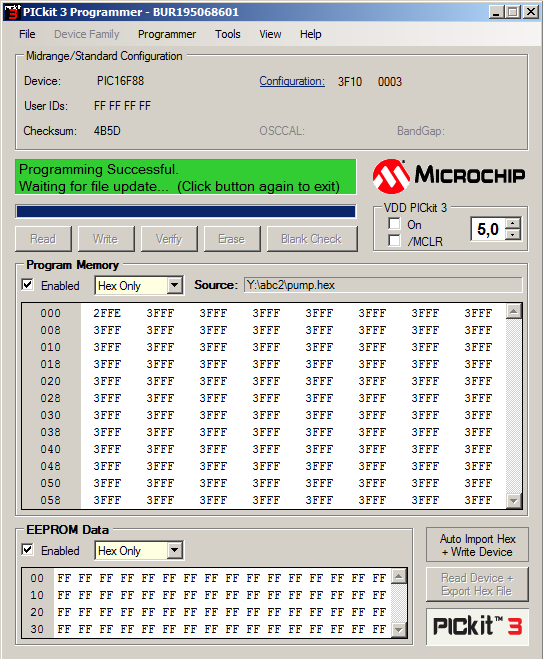Minimize the PICkit 3 Programmer window

[496, 12]
